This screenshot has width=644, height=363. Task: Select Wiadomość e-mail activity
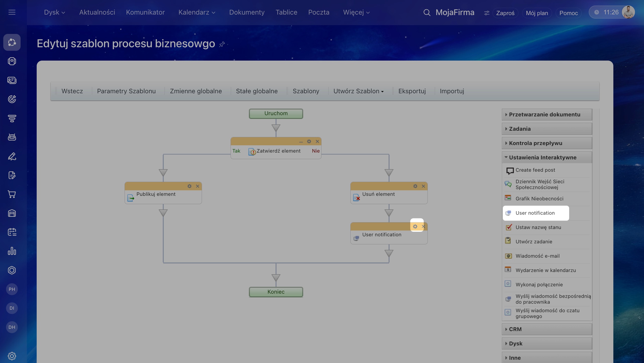537,256
